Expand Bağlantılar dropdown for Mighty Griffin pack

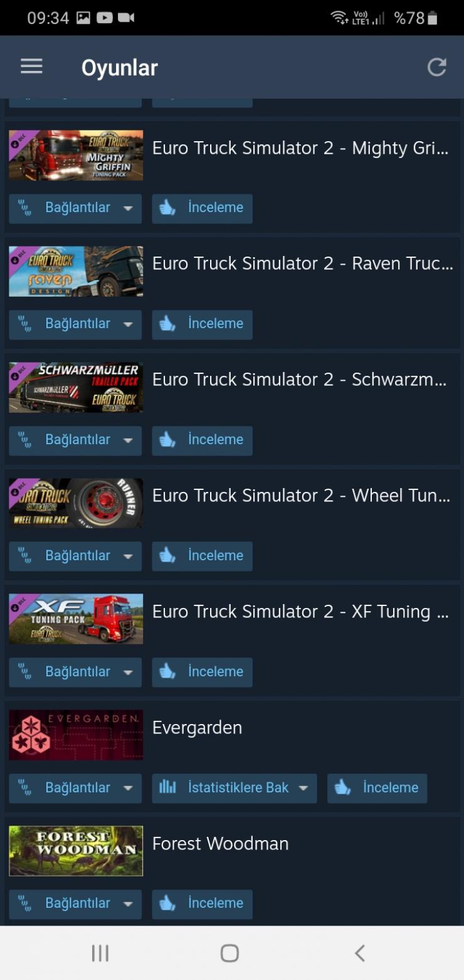pyautogui.click(x=75, y=208)
